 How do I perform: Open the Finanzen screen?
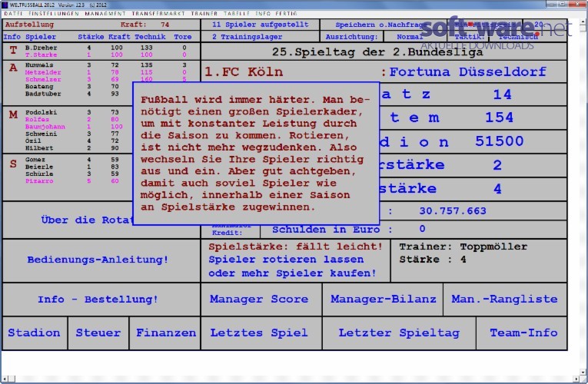(165, 333)
